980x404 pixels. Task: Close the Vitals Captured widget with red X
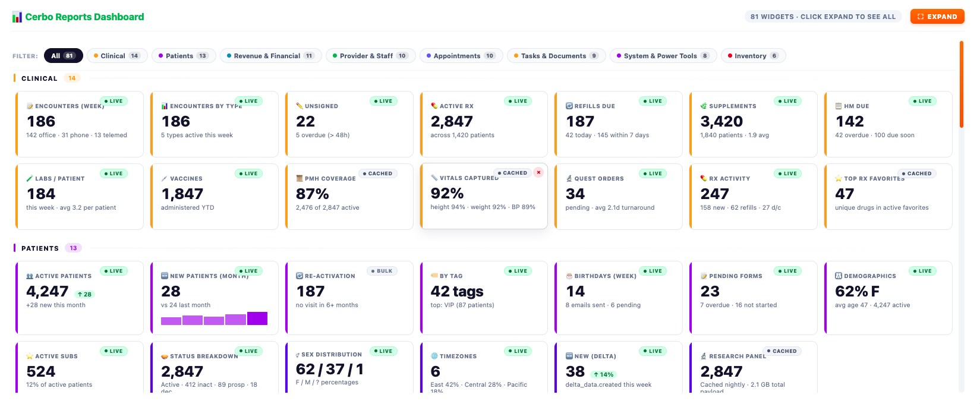click(x=538, y=172)
